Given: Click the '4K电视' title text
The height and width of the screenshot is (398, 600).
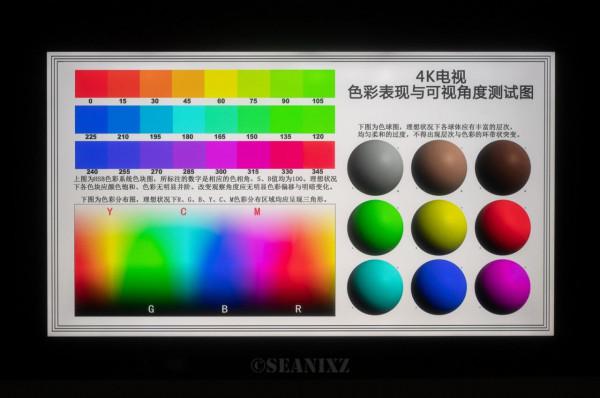Looking at the screenshot, I should 441,77.
